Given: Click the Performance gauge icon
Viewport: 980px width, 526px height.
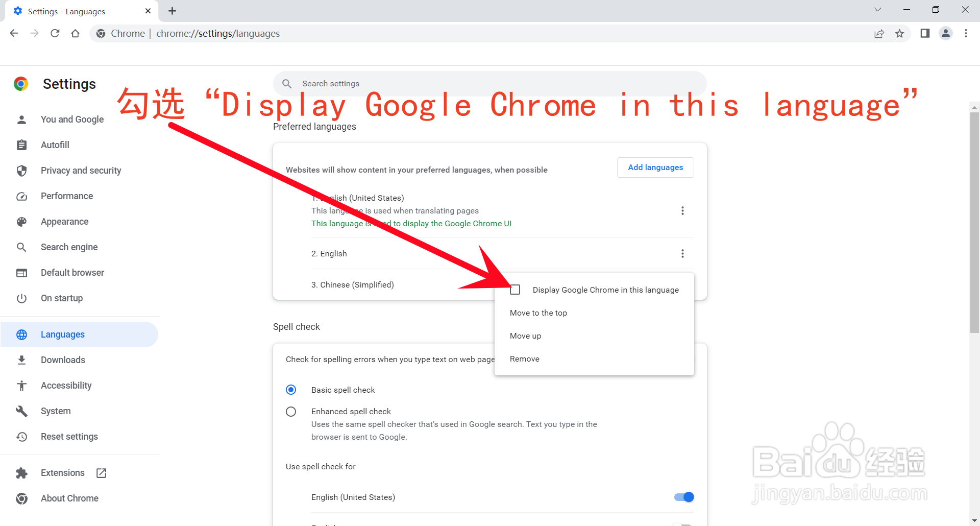Looking at the screenshot, I should 21,196.
